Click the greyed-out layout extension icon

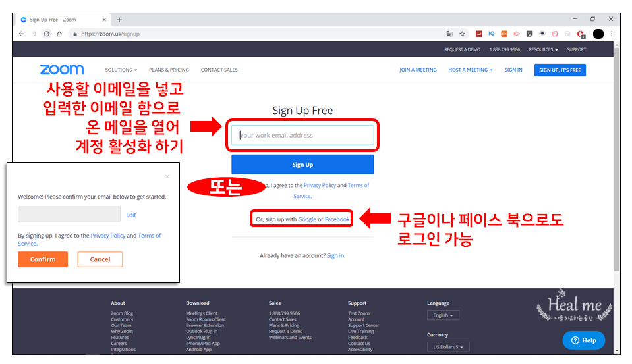click(567, 34)
